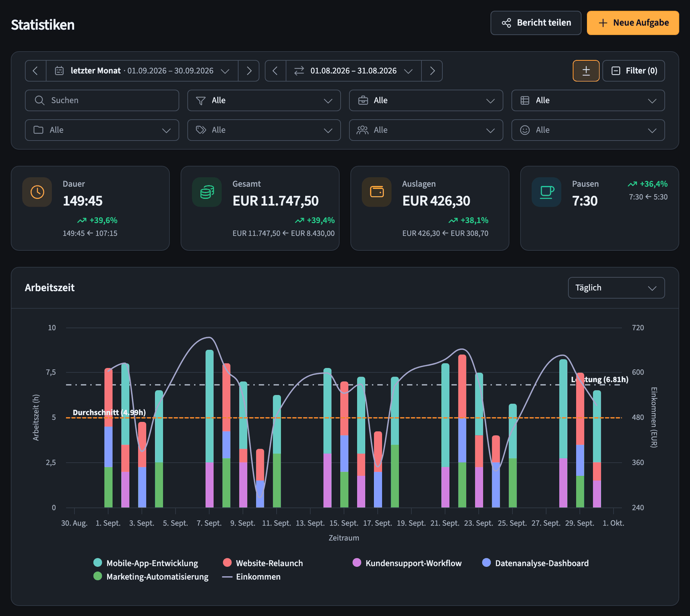
Task: Click the compare arrows icon by 01.08.2026
Action: point(299,71)
